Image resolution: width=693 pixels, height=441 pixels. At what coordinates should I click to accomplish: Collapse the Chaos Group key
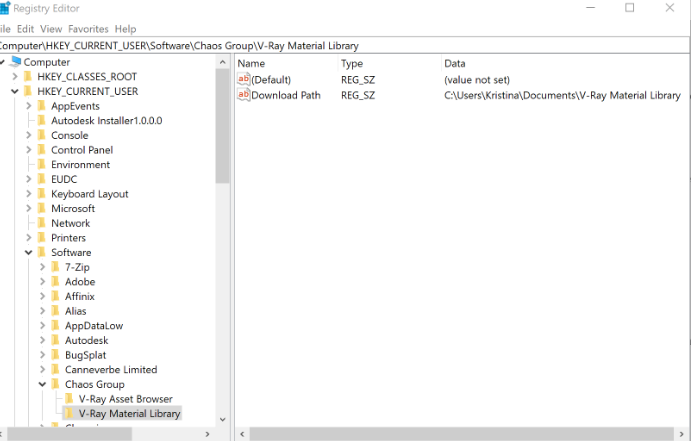pos(42,384)
